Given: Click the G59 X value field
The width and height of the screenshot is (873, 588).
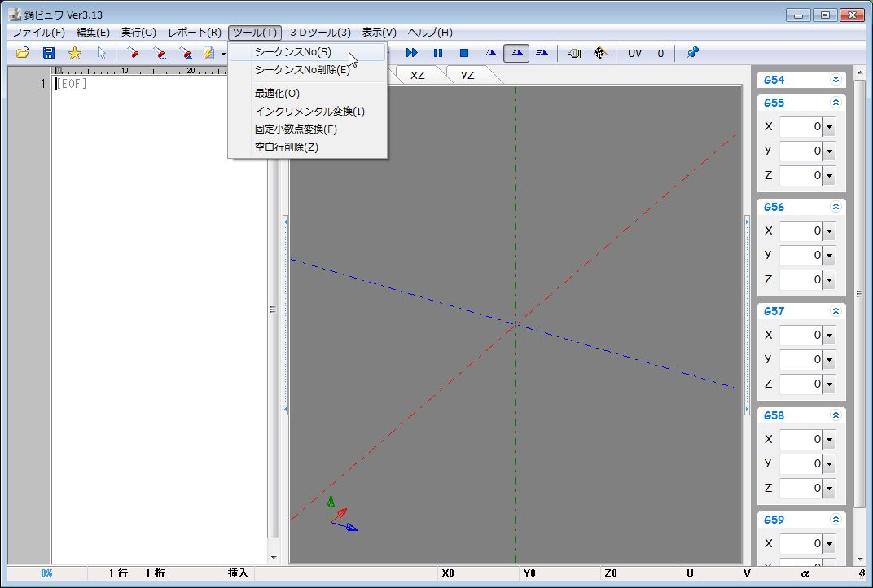Looking at the screenshot, I should pos(801,543).
